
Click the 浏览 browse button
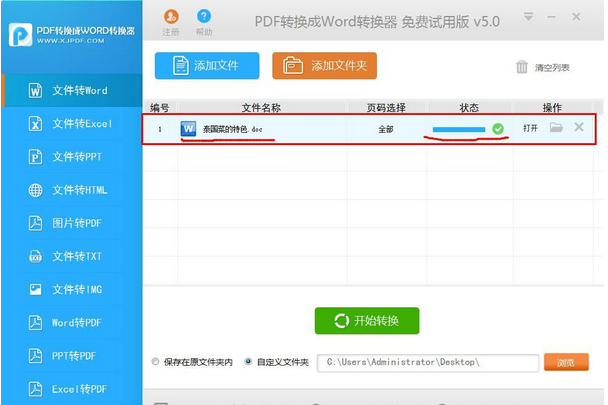coord(566,362)
